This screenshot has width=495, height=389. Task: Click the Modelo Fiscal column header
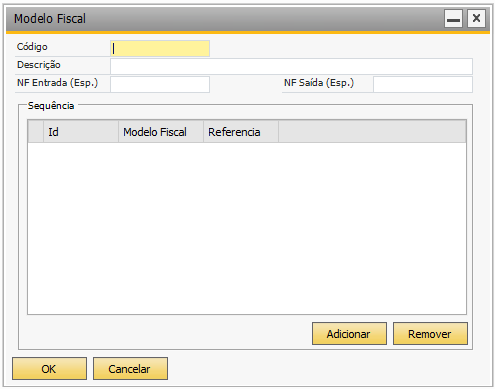click(x=161, y=132)
